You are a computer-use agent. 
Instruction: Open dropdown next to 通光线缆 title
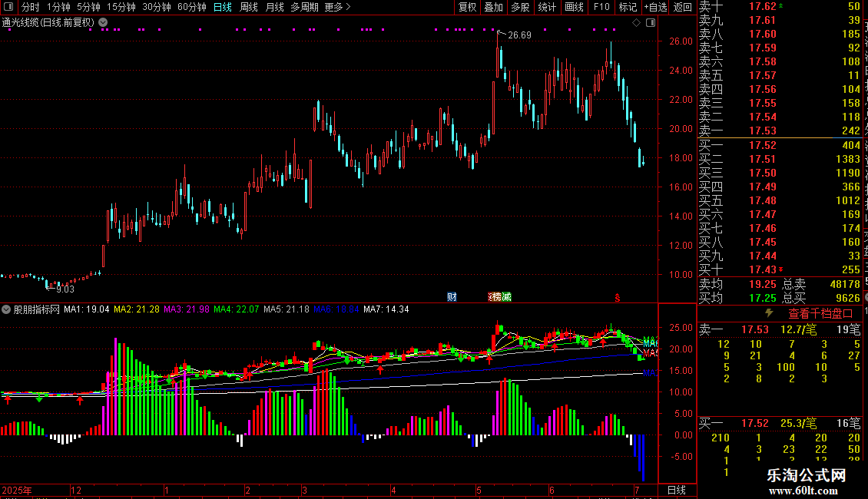(103, 23)
